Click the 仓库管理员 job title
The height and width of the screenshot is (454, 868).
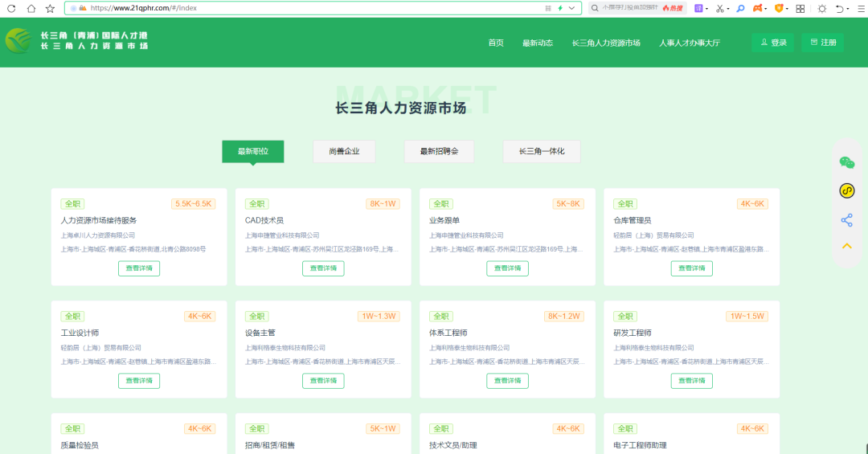633,220
